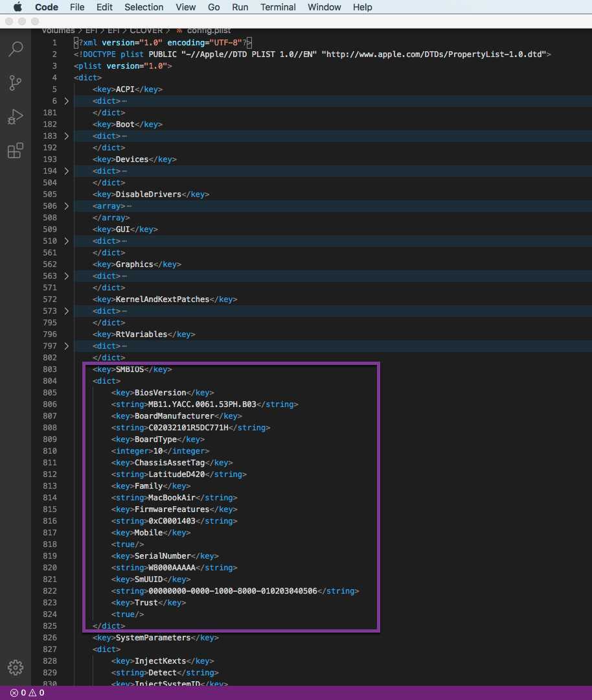Click the Trust key text
The height and width of the screenshot is (700, 592).
(146, 603)
